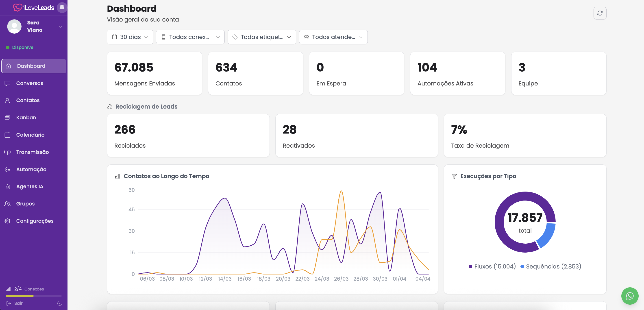Click the Agentes IA robot icon
644x310 pixels.
pos(7,186)
